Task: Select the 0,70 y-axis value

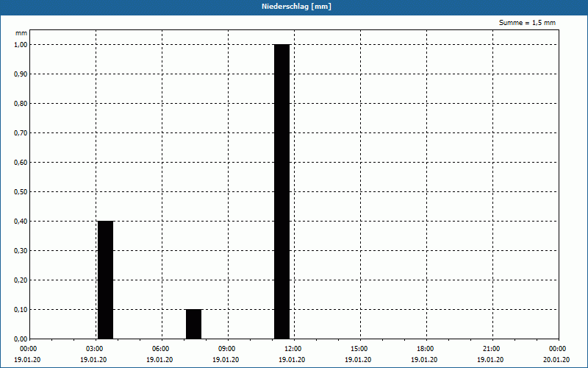Action: tap(21, 133)
